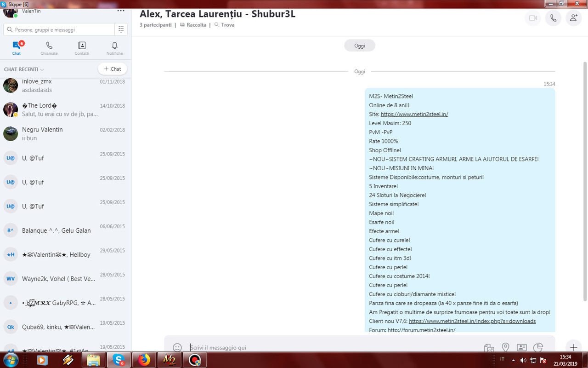Click the + Chat new chat button

tap(113, 69)
